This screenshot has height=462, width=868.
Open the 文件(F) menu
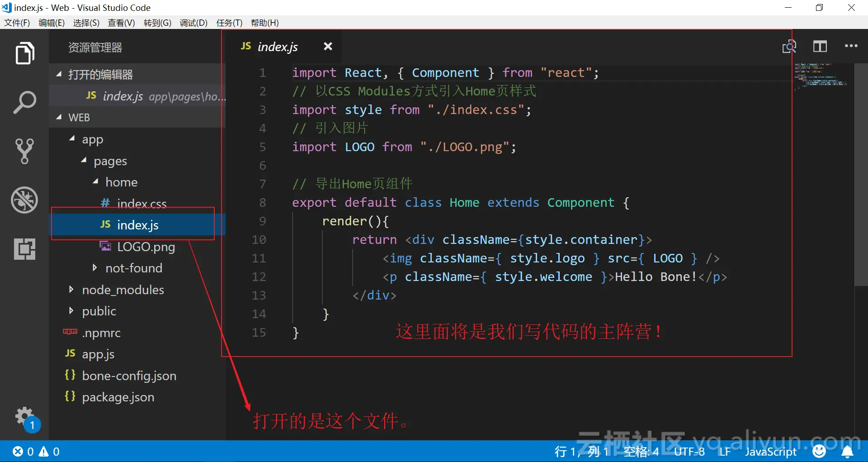(17, 23)
